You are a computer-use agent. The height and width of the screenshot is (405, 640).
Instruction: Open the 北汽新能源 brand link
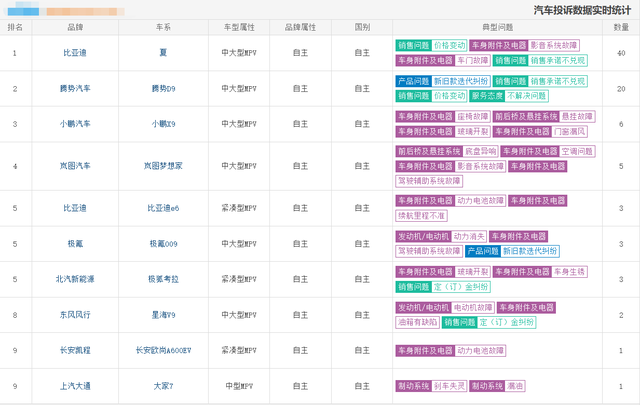click(x=75, y=279)
